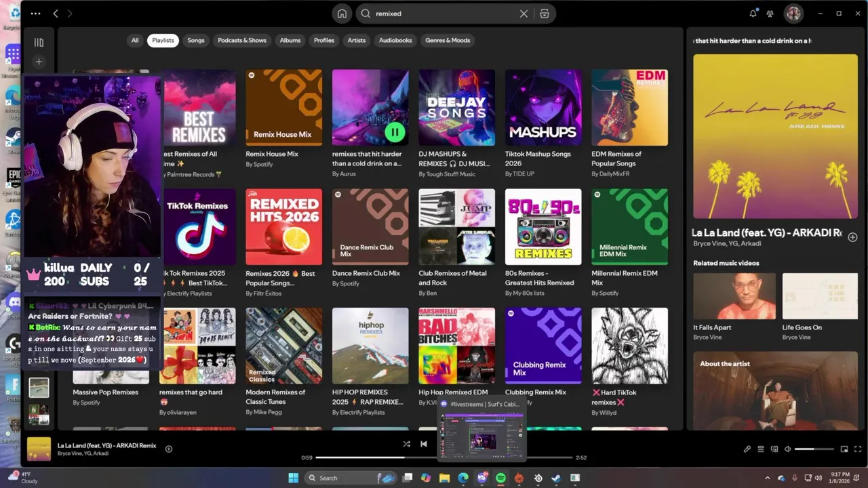Switch to the Songs filter

coord(196,40)
